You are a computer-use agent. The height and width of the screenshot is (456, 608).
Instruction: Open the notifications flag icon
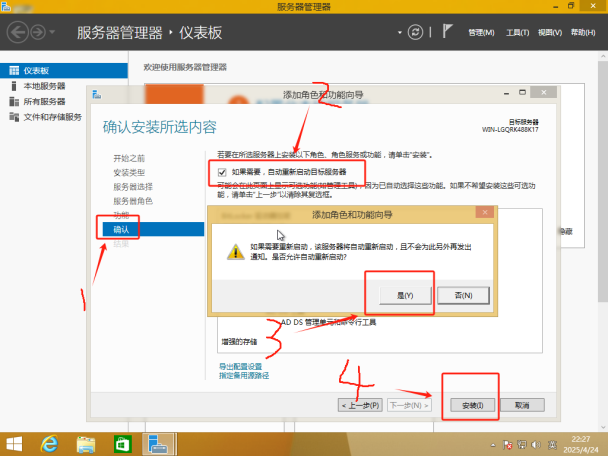click(447, 31)
